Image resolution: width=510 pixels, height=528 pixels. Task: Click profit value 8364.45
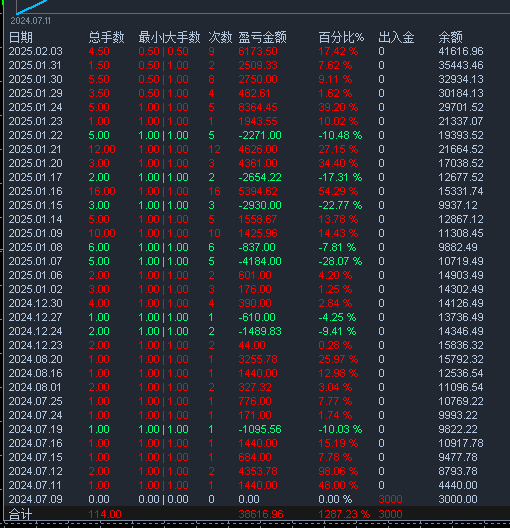tap(258, 107)
